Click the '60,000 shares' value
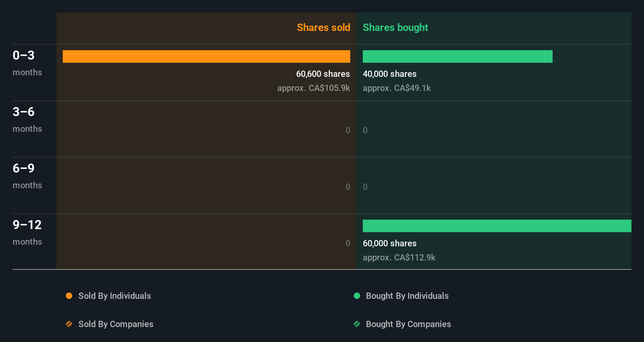644x342 pixels. 389,243
